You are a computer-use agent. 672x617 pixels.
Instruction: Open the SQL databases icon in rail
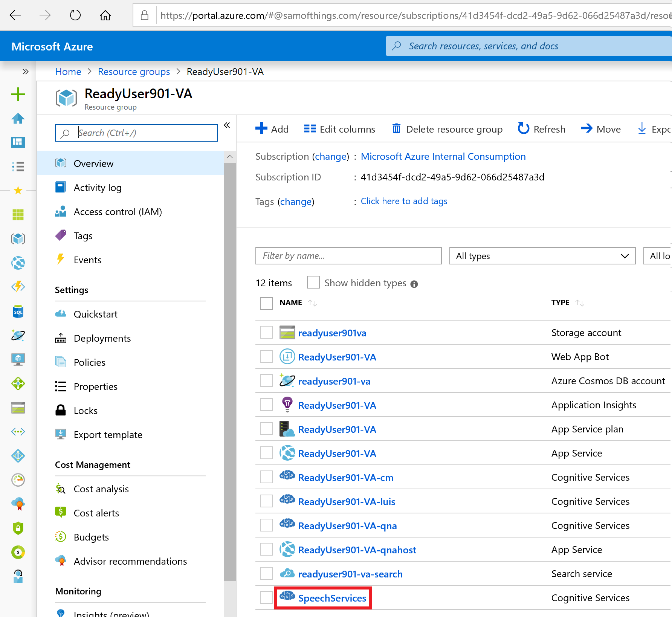coord(18,312)
